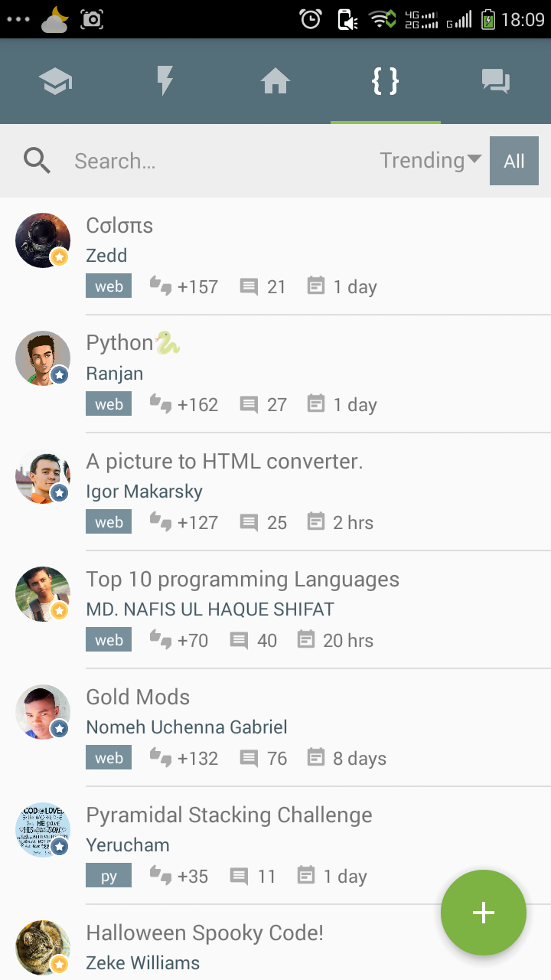
Task: Tap Igor Makarsky's avatar picture
Action: coord(43,476)
